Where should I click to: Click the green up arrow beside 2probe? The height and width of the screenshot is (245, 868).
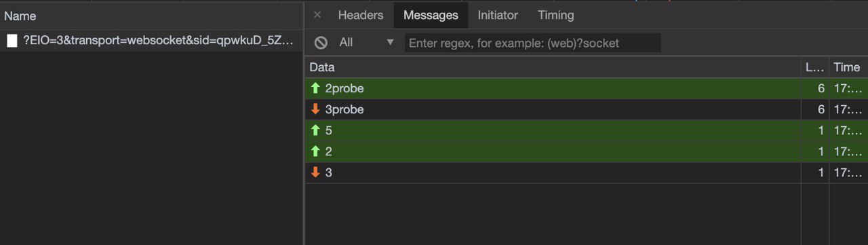(x=315, y=88)
